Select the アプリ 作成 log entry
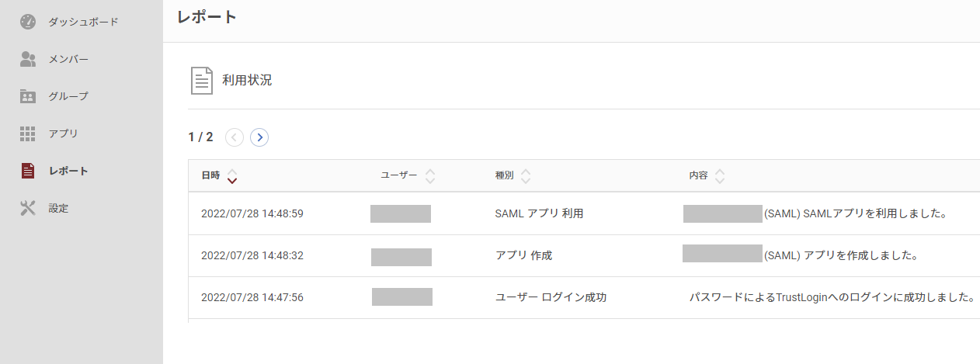 (584, 255)
